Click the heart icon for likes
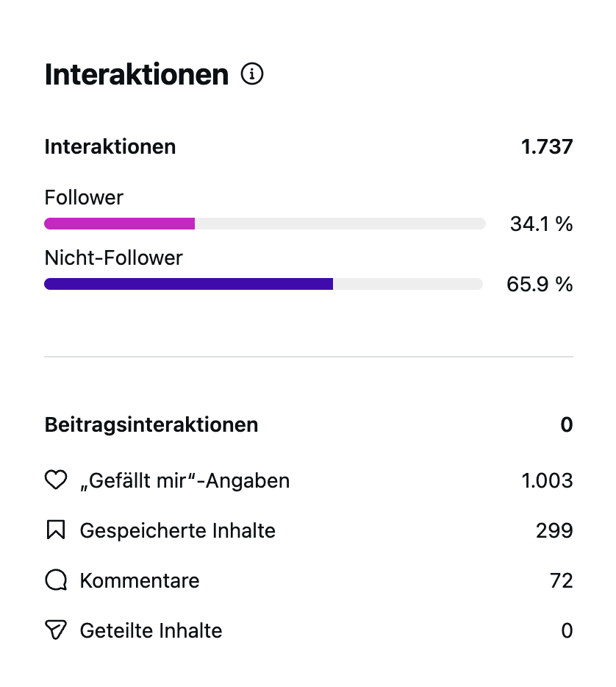This screenshot has width=616, height=687. [56, 481]
